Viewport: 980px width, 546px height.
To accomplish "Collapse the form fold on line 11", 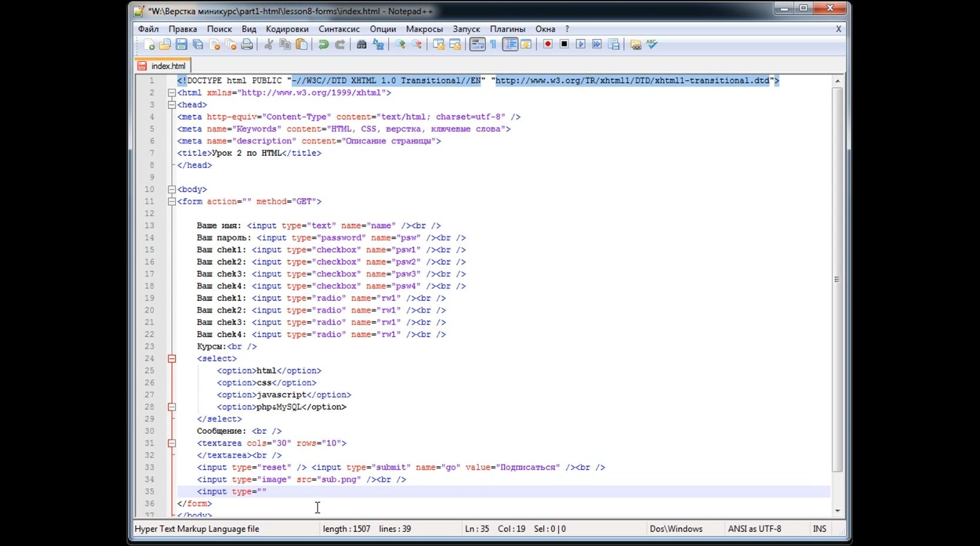I will pyautogui.click(x=172, y=202).
